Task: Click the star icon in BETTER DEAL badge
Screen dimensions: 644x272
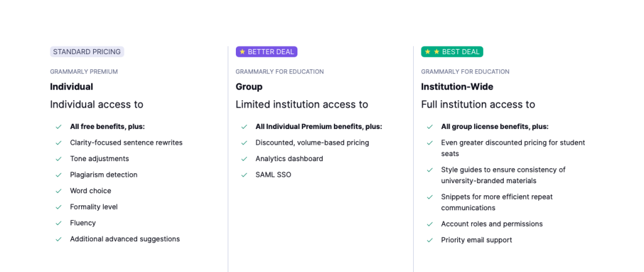Action: [242, 52]
